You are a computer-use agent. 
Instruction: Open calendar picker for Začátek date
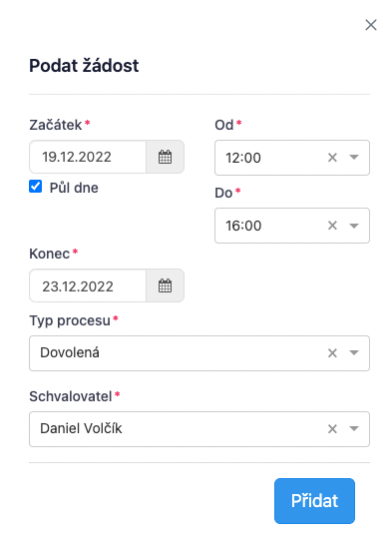click(165, 157)
